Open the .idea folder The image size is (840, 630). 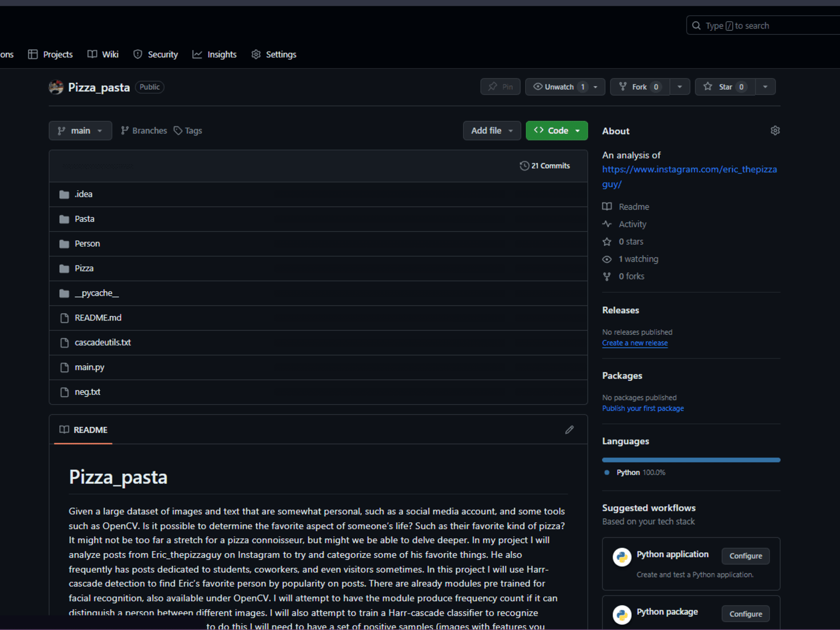(x=83, y=194)
